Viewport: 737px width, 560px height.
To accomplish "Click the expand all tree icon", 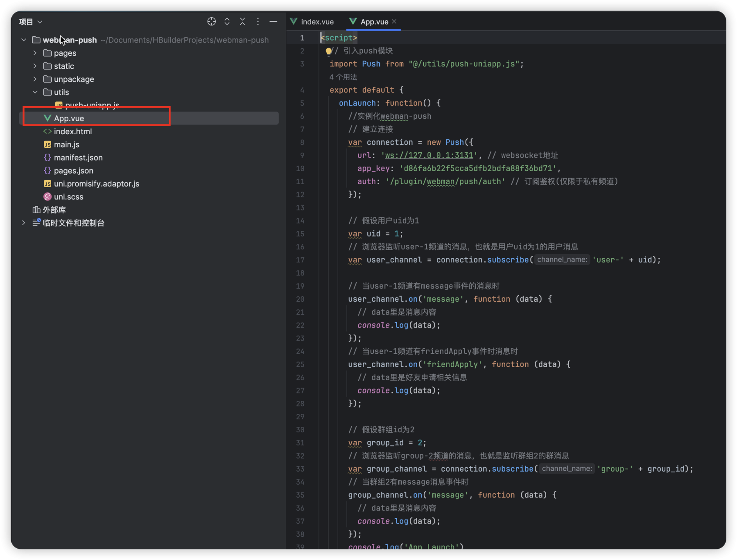I will coord(227,22).
